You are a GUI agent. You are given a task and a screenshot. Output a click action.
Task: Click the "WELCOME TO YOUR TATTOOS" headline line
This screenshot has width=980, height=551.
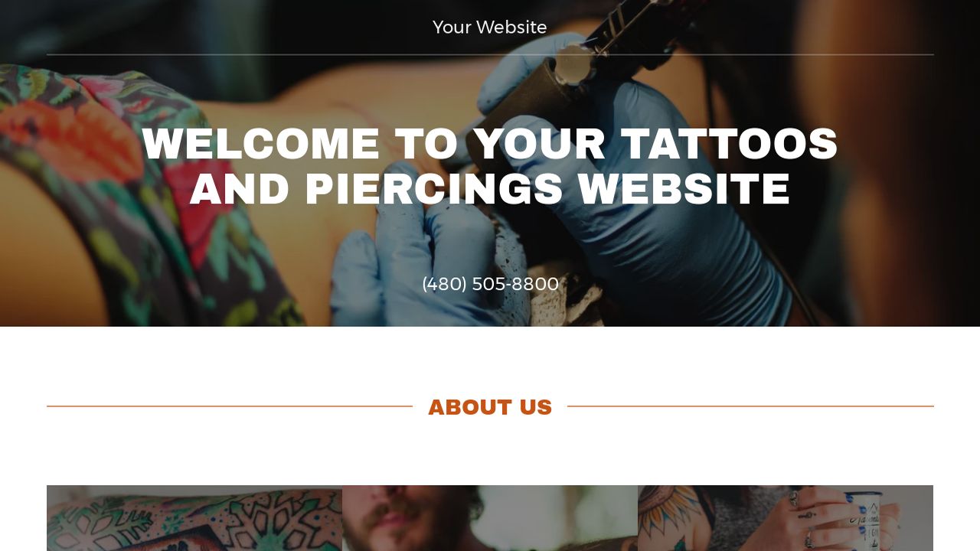click(x=490, y=144)
